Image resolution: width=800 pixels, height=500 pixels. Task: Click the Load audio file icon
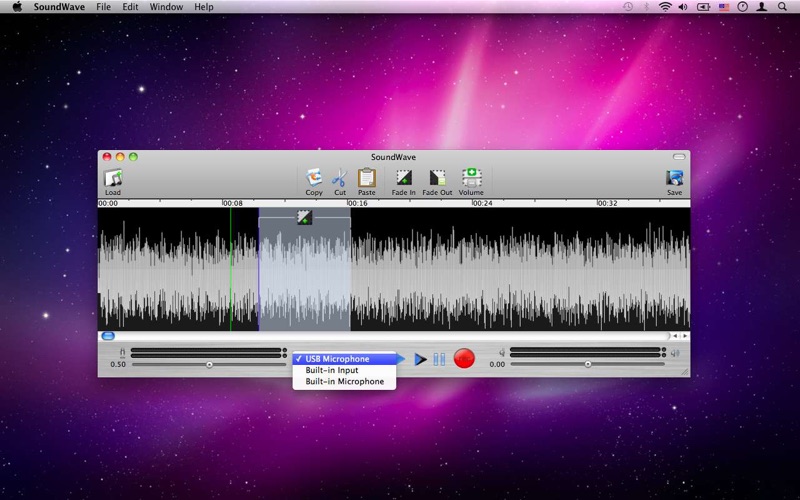(113, 179)
